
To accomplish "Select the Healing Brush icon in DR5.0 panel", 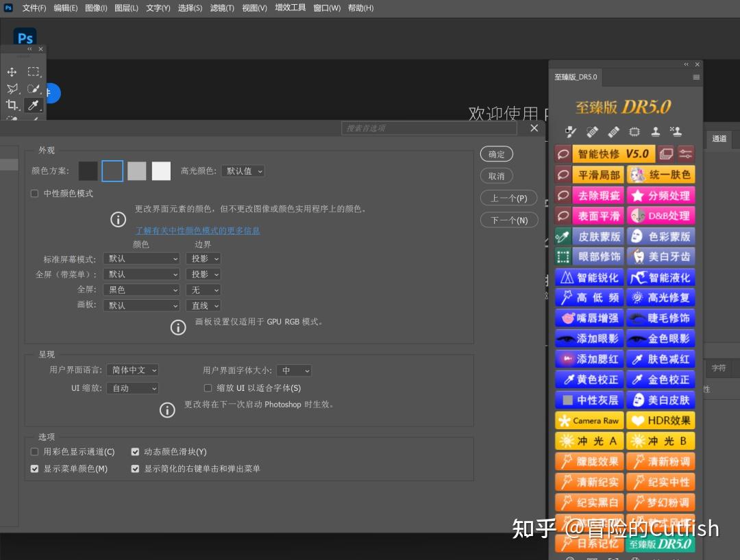I will [x=613, y=131].
